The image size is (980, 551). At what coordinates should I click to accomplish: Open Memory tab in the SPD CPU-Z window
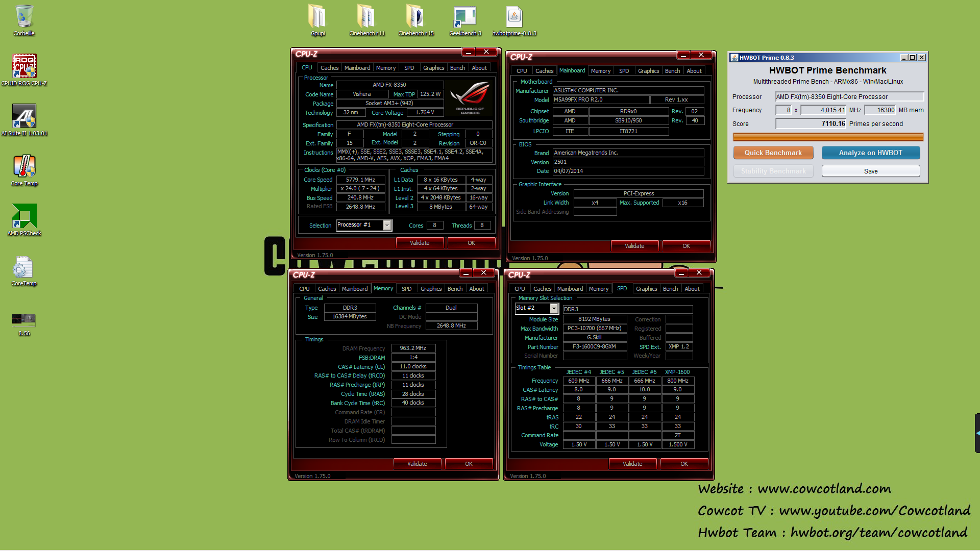coord(598,289)
